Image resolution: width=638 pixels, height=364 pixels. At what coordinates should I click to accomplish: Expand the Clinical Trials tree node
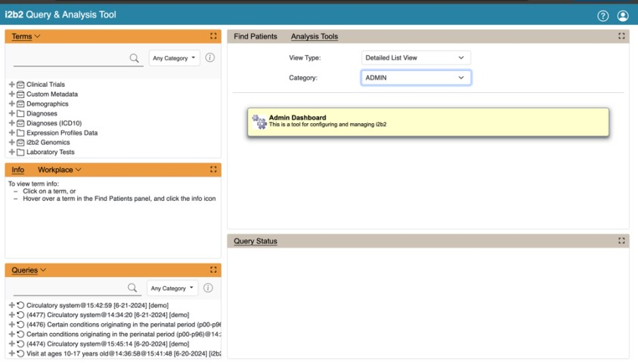11,85
